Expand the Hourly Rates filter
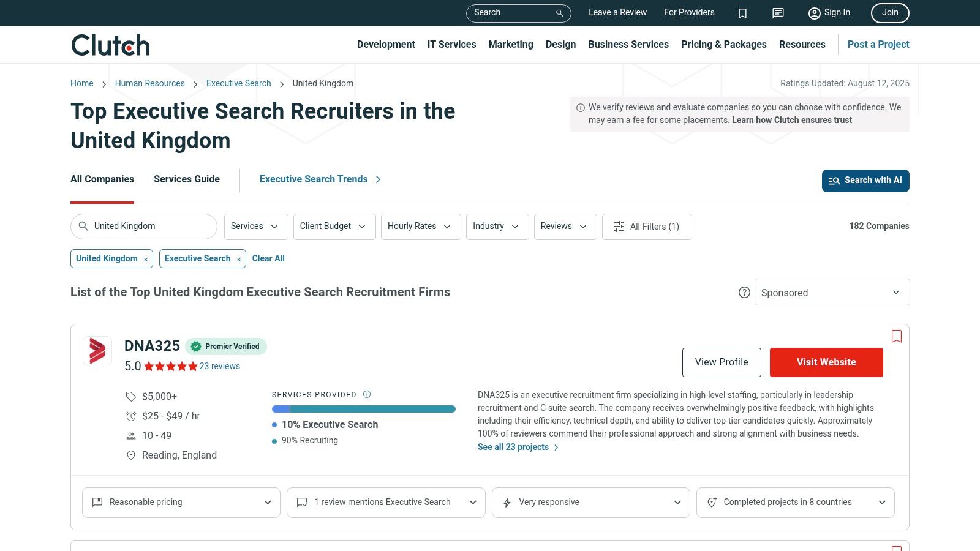The height and width of the screenshot is (551, 980). (x=420, y=227)
